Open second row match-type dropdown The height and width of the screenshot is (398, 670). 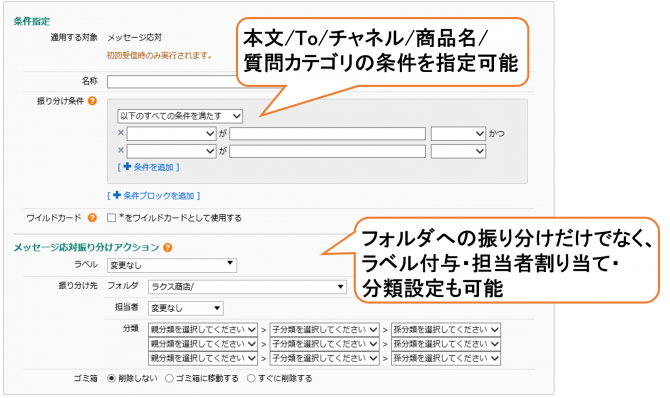tap(458, 151)
